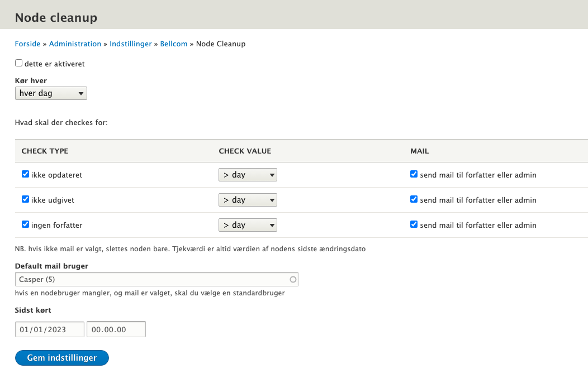Image resolution: width=588 pixels, height=383 pixels.
Task: Click the 'Sidst kørt' time field
Action: coord(116,329)
